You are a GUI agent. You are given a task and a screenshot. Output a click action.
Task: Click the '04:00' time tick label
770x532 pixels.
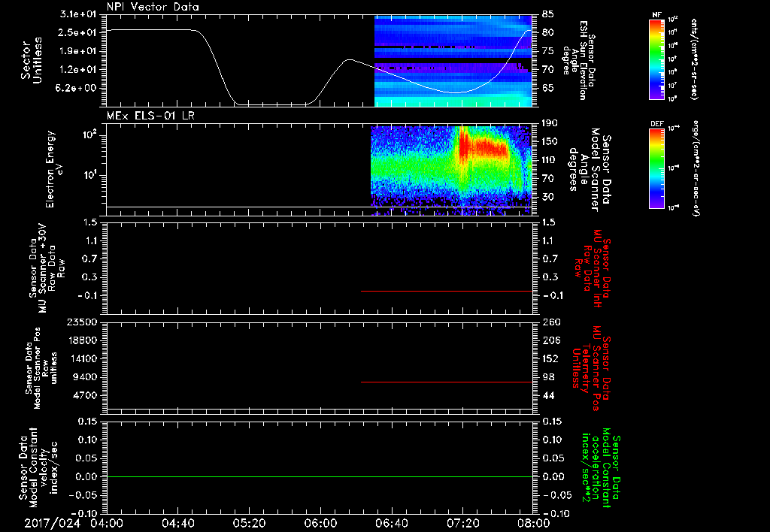pyautogui.click(x=107, y=523)
